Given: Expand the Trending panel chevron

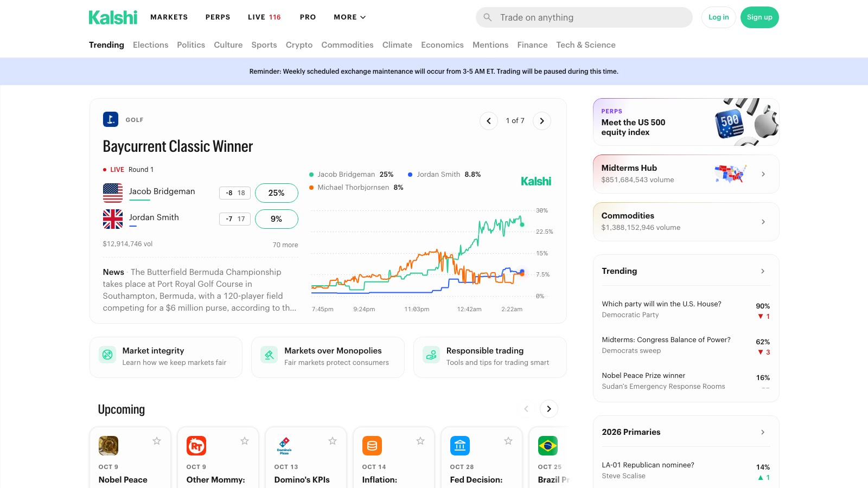Looking at the screenshot, I should point(763,271).
